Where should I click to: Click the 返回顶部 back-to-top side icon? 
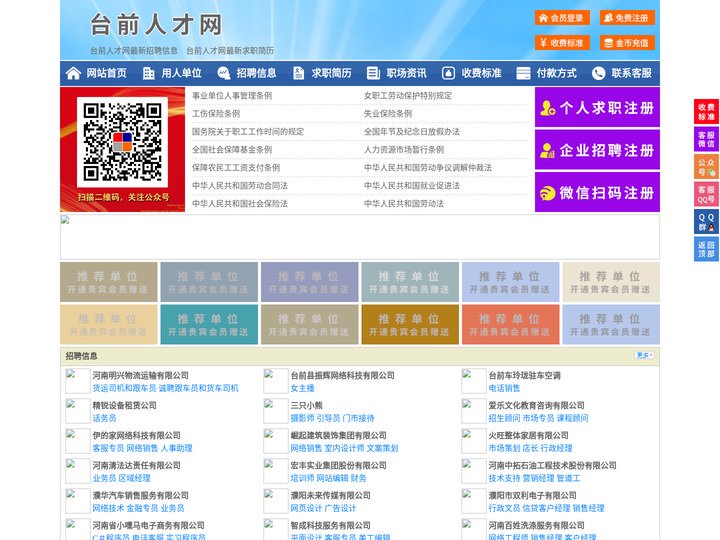point(706,249)
